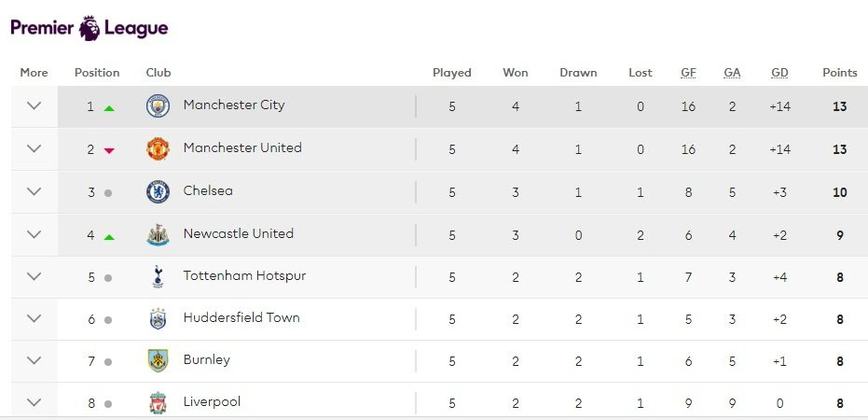Click the Newcastle United club crest

pos(158,234)
